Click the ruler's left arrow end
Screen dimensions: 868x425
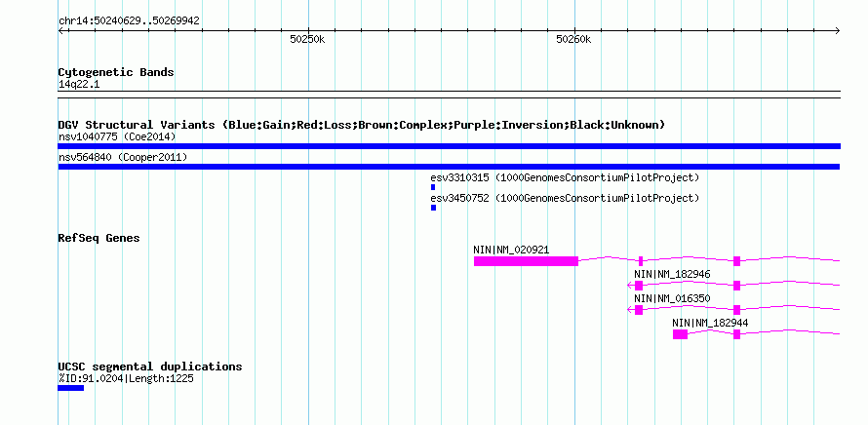[61, 31]
